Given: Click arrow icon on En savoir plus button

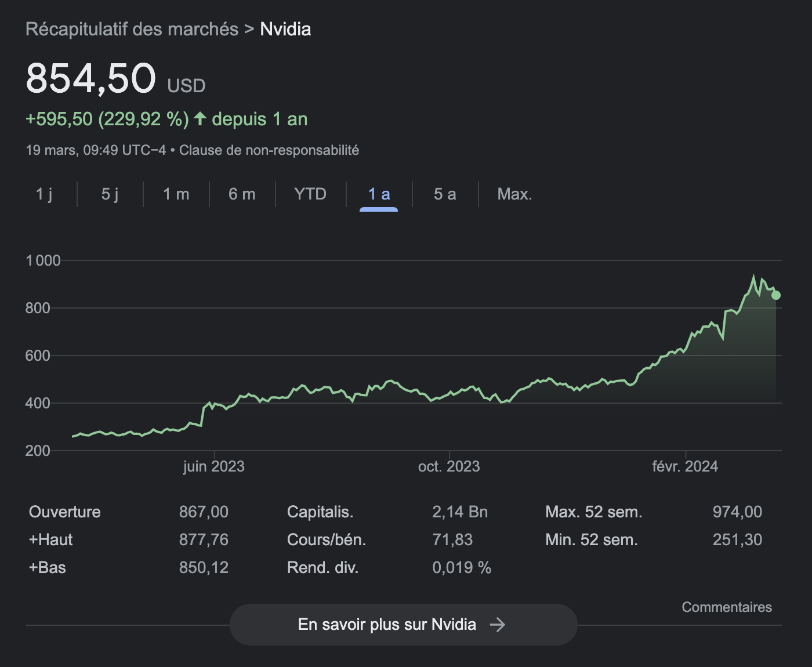Looking at the screenshot, I should 498,625.
